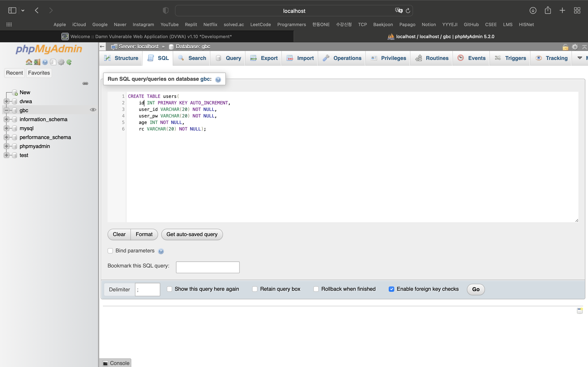The image size is (588, 367).
Task: Expand the information_schema database node
Action: (7, 119)
